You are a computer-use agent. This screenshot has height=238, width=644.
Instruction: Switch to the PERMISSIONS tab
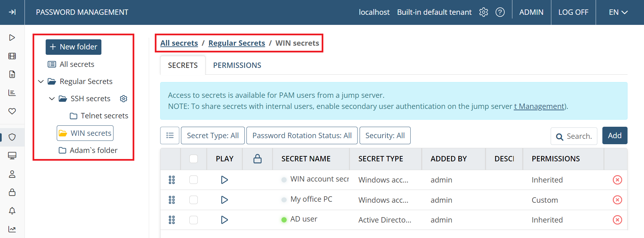coord(237,65)
